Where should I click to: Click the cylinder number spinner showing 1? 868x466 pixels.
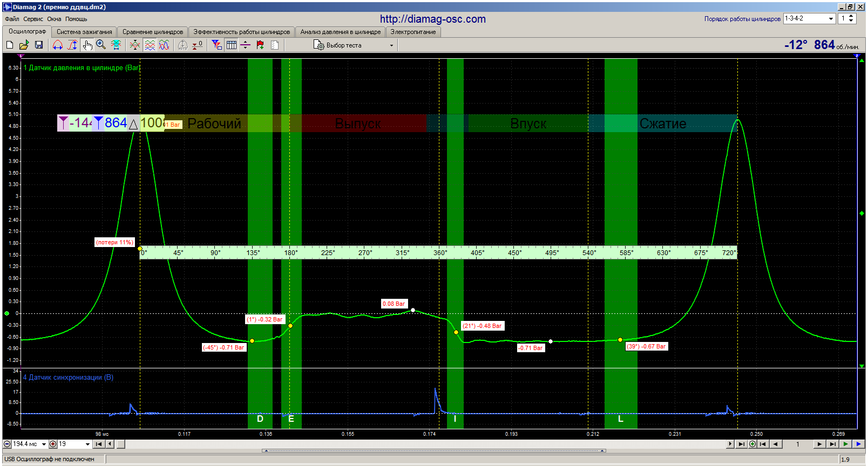tap(847, 18)
